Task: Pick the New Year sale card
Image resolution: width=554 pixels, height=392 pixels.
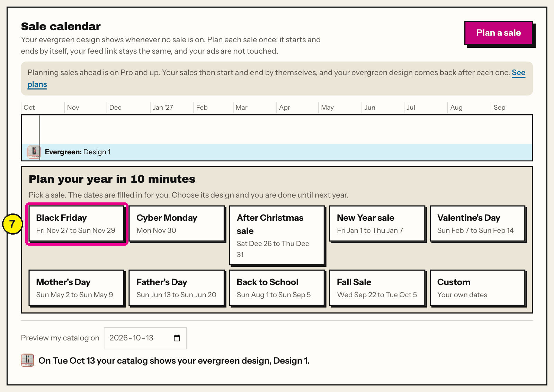Action: pyautogui.click(x=377, y=224)
